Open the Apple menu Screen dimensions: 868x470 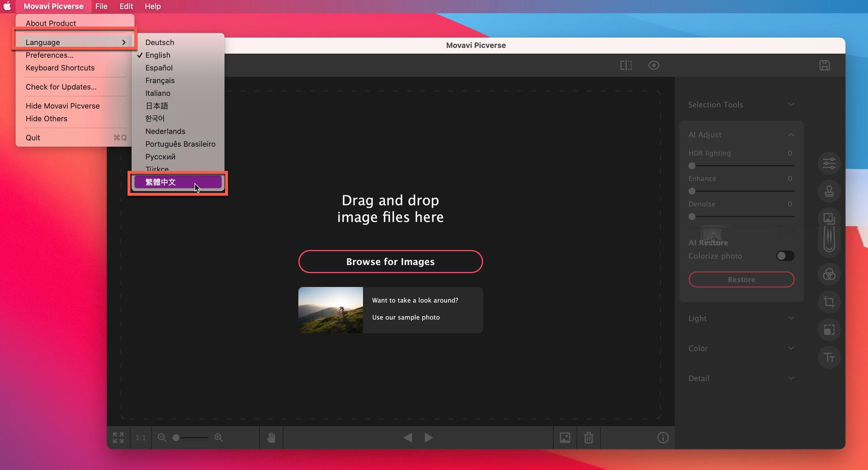7,6
